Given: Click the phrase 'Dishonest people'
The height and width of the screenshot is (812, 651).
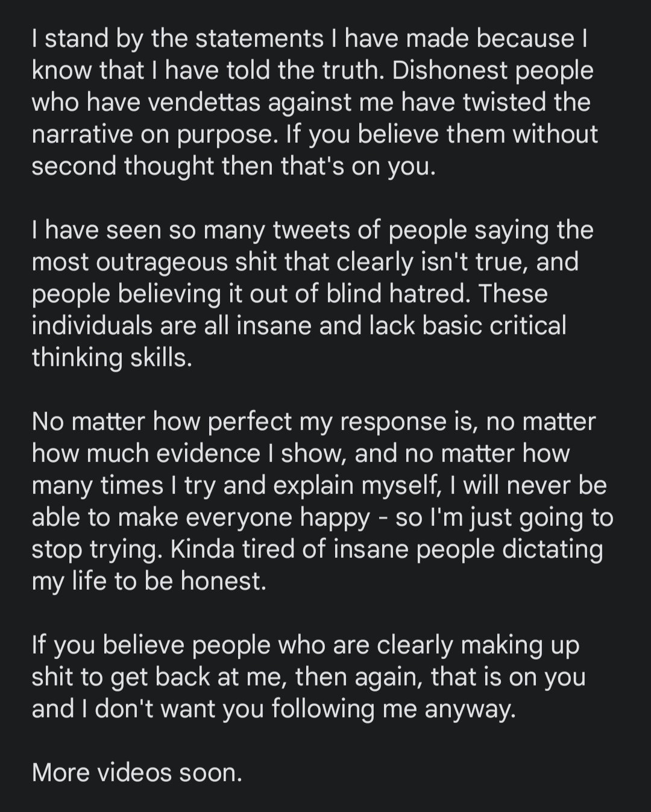Looking at the screenshot, I should tap(492, 70).
